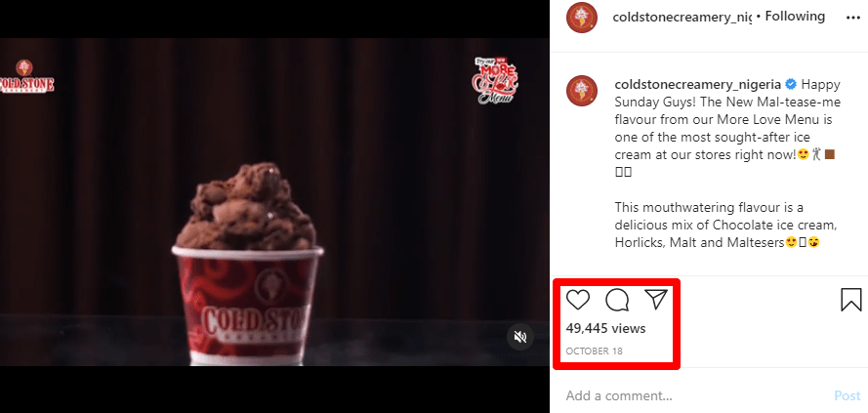
Task: Click the Post comment button
Action: point(847,395)
